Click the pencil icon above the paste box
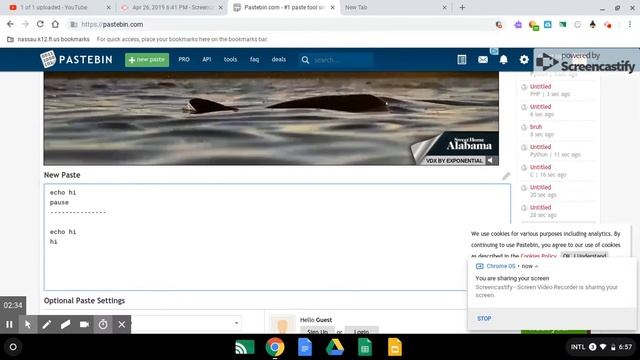Viewport: 640px width, 360px height. pos(506,176)
